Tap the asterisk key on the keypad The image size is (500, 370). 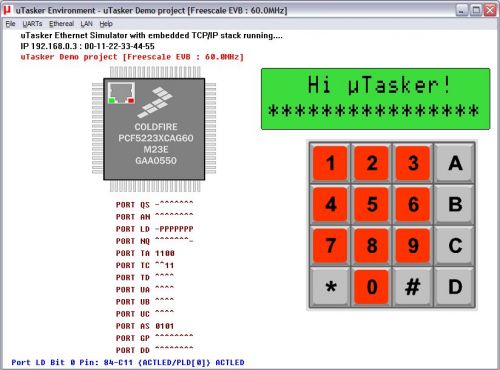point(330,287)
